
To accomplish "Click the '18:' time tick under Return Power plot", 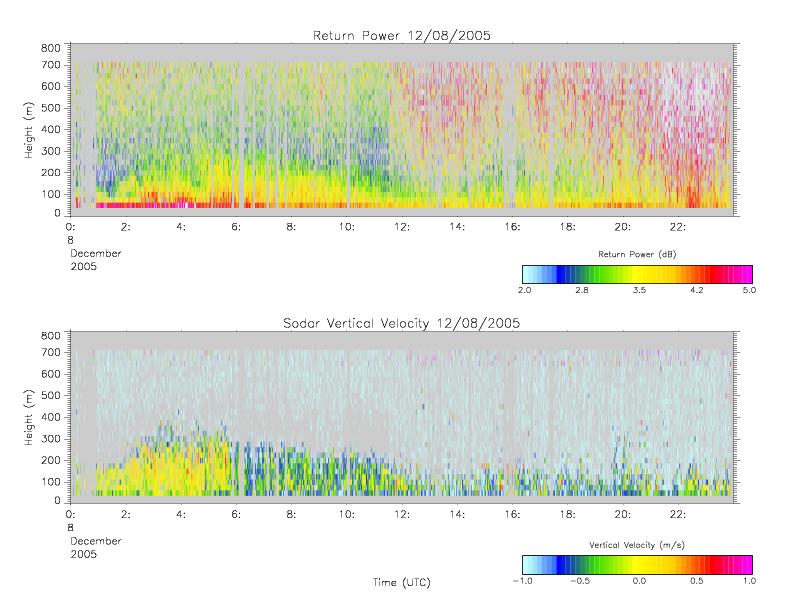I will pos(568,227).
